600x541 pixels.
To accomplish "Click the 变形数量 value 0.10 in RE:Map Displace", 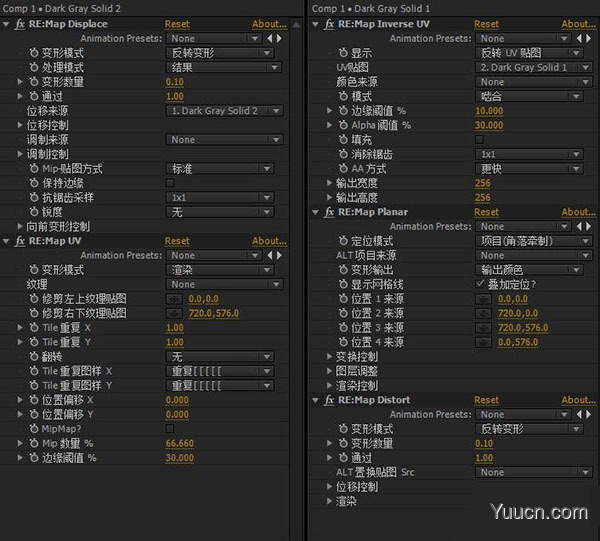I will (x=174, y=82).
